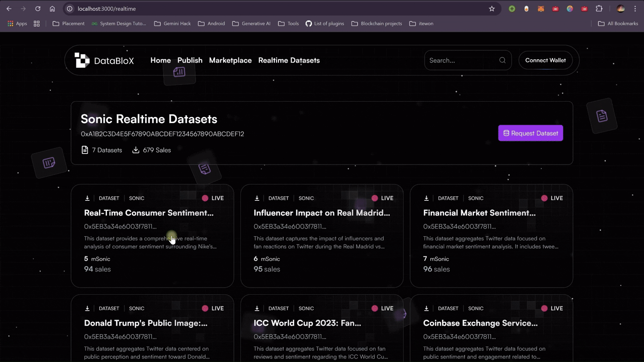644x362 pixels.
Task: Open ICC World Cup 2023 dataset title
Action: click(307, 323)
